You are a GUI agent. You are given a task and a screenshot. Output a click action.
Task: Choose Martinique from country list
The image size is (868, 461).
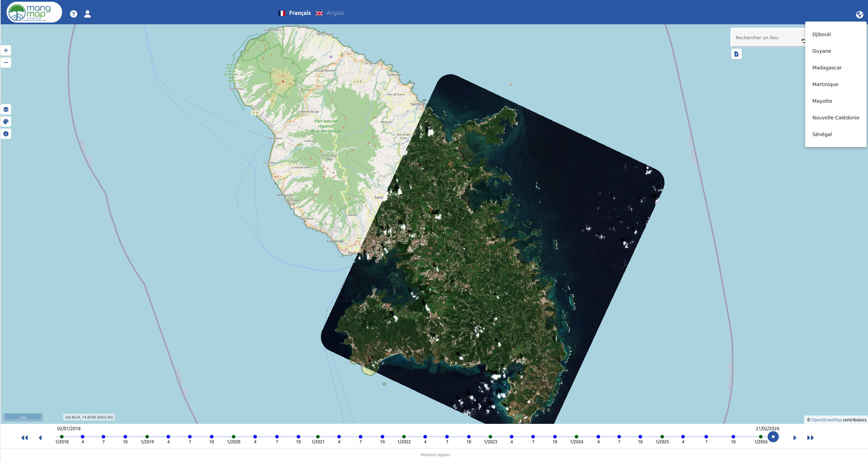click(825, 84)
